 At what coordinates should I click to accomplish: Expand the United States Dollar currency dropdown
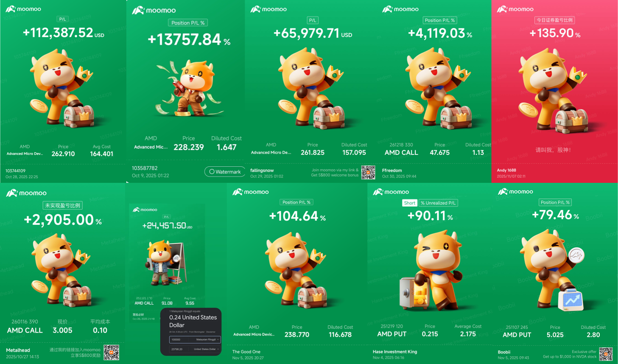click(x=206, y=349)
